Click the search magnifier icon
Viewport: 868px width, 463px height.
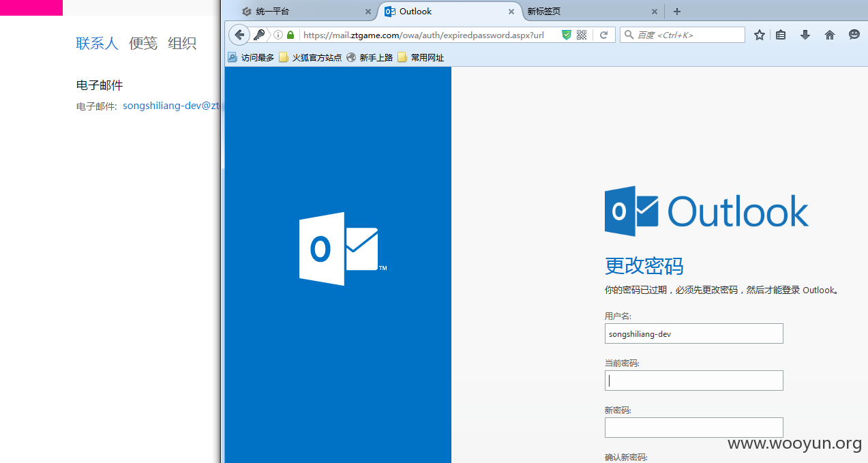tap(628, 35)
